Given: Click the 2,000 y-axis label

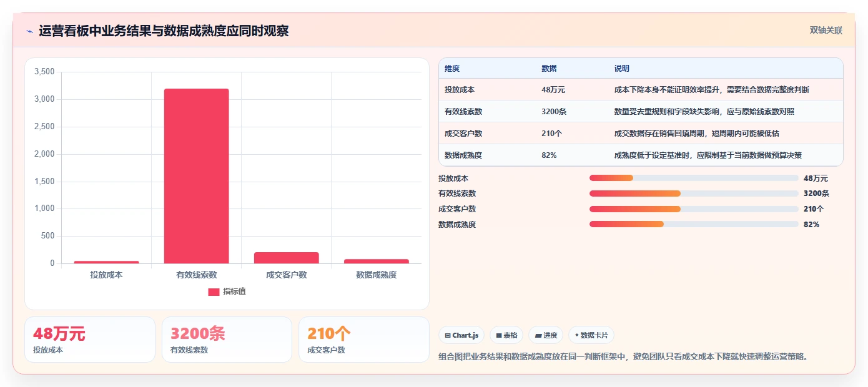Looking at the screenshot, I should (44, 154).
